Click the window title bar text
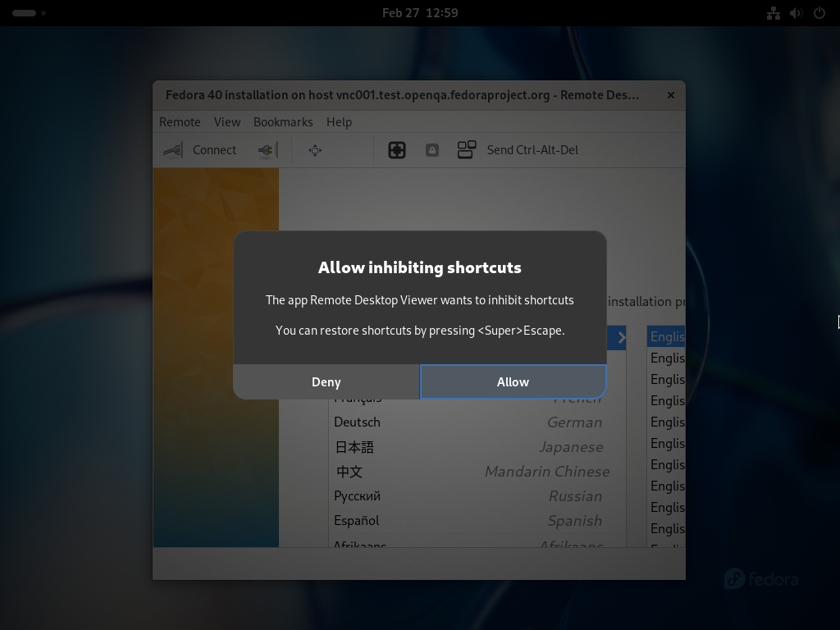This screenshot has height=630, width=840. (x=402, y=95)
